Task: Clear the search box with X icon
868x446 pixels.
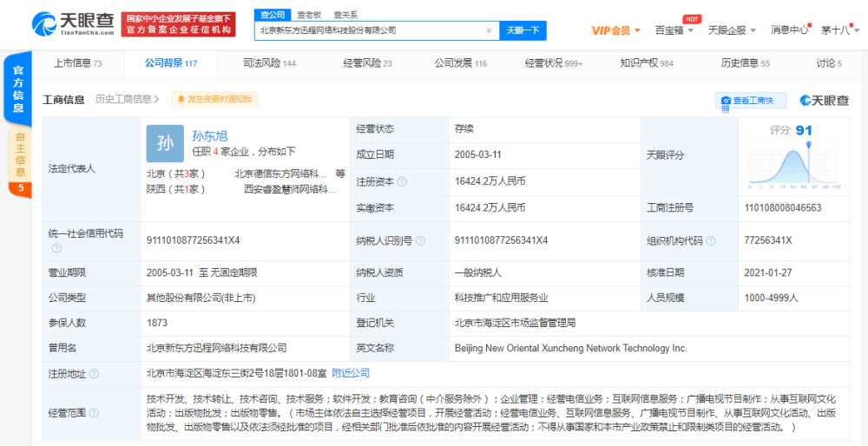Action: [489, 31]
